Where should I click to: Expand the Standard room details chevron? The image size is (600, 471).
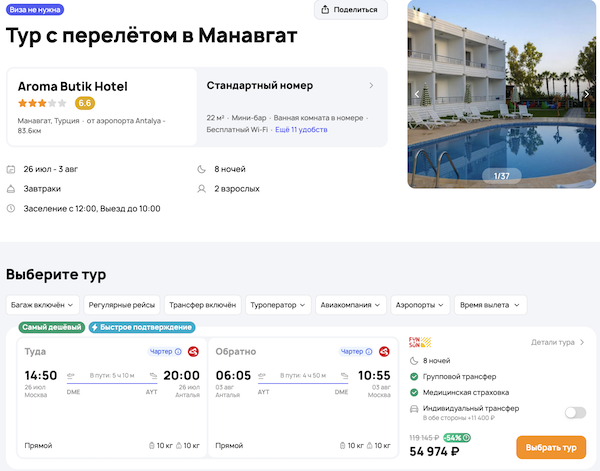coord(371,86)
